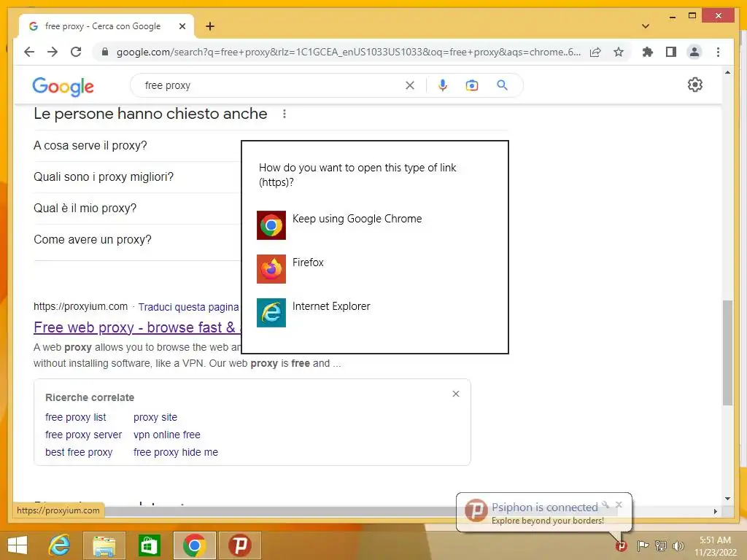The image size is (747, 560).
Task: Open options beside 'Le persone hanno chiesto anche'
Action: click(x=285, y=114)
